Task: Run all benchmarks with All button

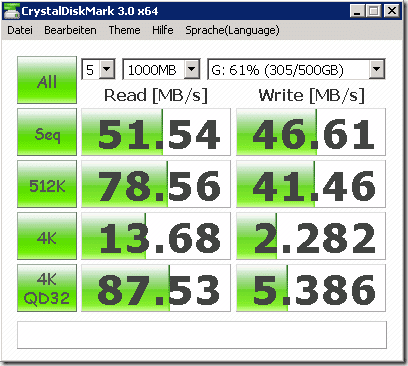Action: 47,80
